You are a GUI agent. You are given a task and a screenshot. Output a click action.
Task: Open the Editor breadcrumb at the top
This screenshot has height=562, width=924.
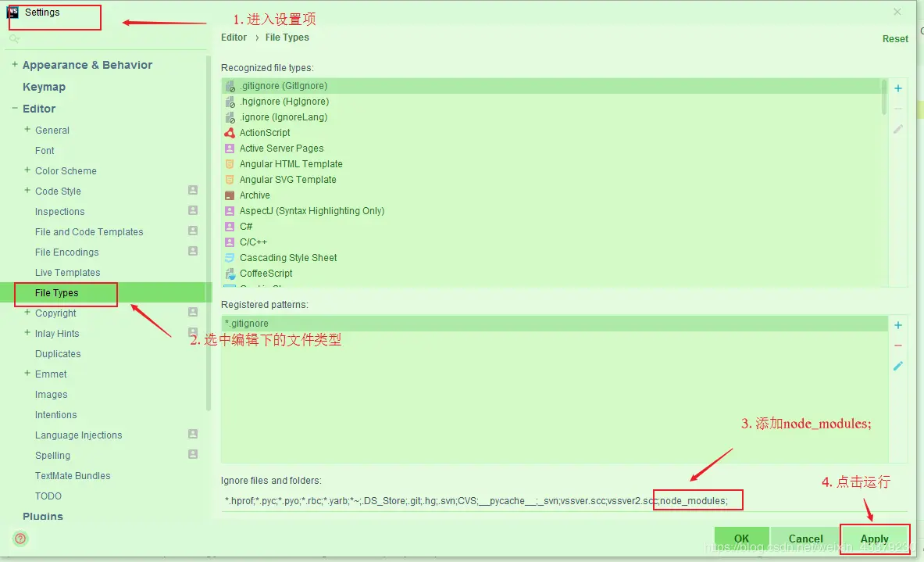234,37
